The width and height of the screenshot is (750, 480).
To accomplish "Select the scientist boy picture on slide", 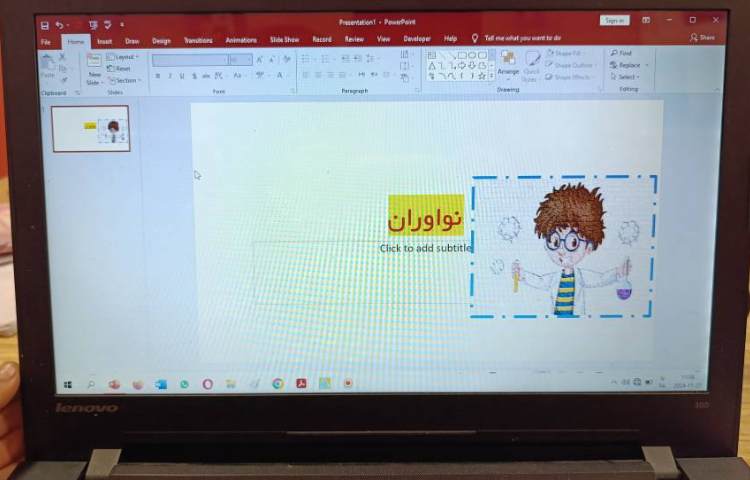I will tap(563, 247).
